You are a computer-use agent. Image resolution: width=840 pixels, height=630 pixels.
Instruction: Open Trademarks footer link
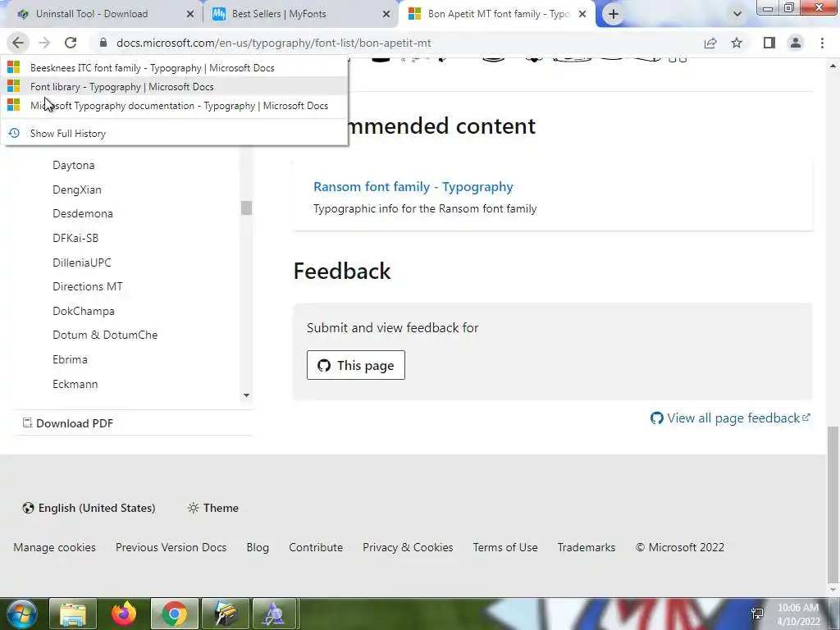(x=586, y=547)
